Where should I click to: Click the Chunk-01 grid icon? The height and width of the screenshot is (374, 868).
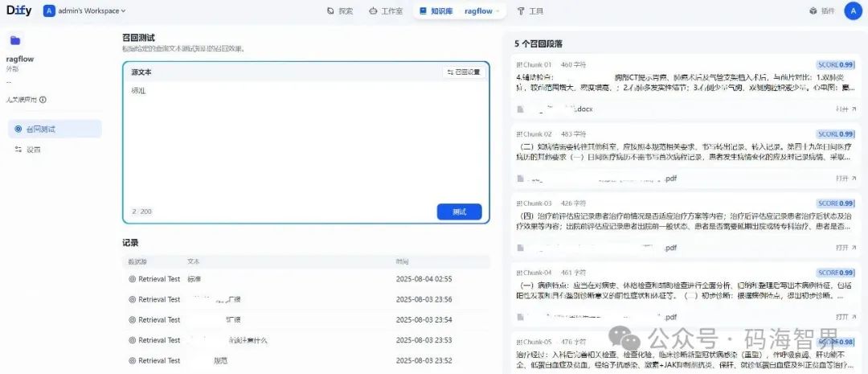(519, 64)
